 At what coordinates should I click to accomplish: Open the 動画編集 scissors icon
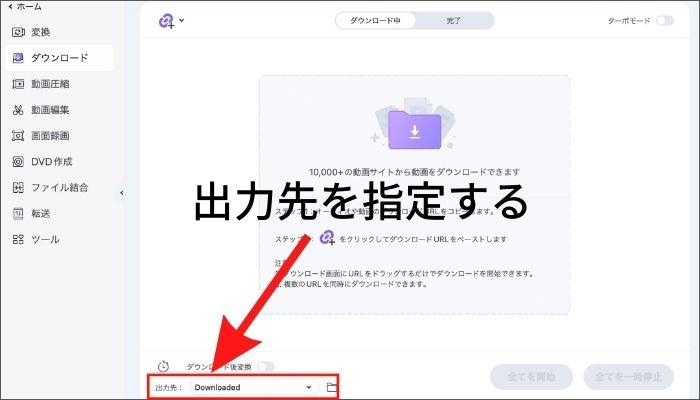point(18,110)
